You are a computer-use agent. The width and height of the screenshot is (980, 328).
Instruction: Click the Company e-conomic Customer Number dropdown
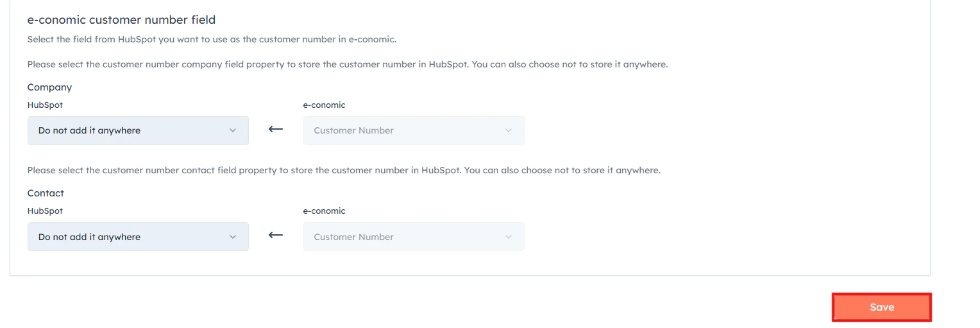click(413, 130)
